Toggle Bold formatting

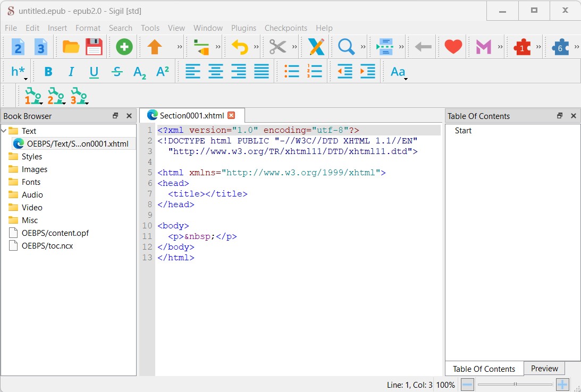tap(48, 72)
